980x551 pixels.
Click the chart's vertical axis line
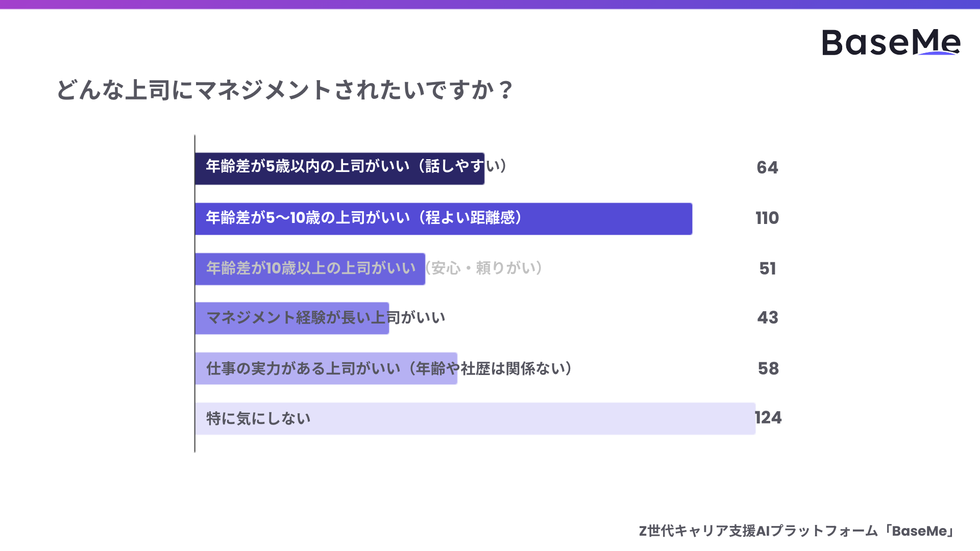tap(194, 293)
